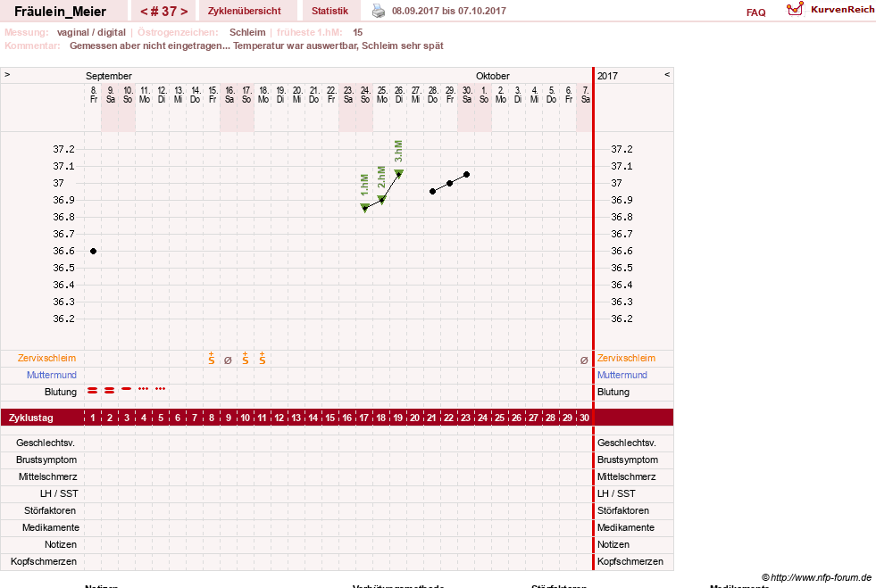
Task: Click the 24. So date header
Action: point(365,95)
